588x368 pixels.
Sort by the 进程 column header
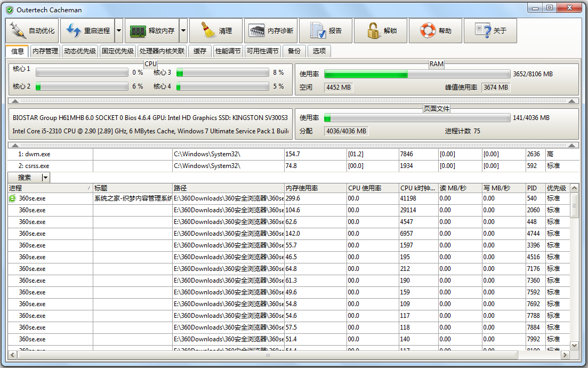point(50,188)
